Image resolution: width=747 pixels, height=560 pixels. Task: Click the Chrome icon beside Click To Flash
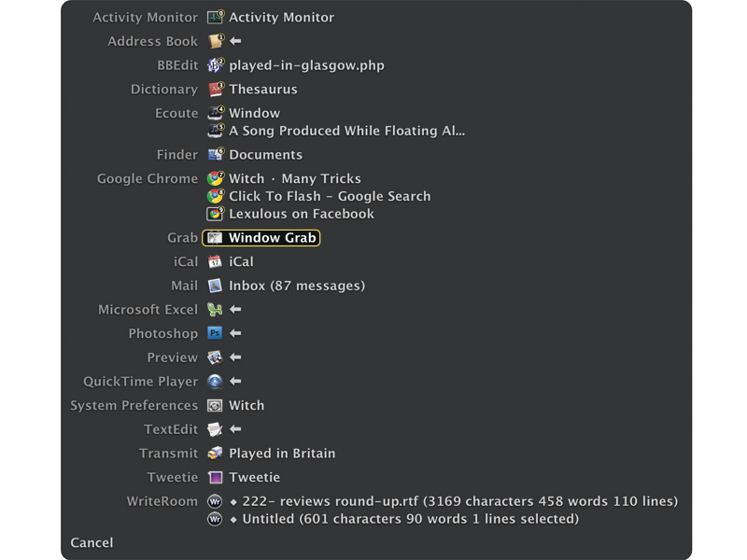216,196
